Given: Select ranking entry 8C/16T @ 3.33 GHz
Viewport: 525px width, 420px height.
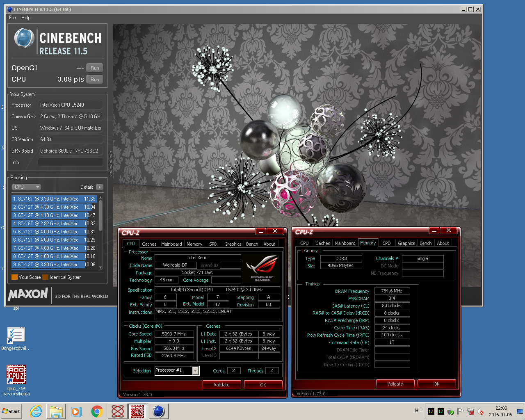Looking at the screenshot, I should pyautogui.click(x=54, y=199).
